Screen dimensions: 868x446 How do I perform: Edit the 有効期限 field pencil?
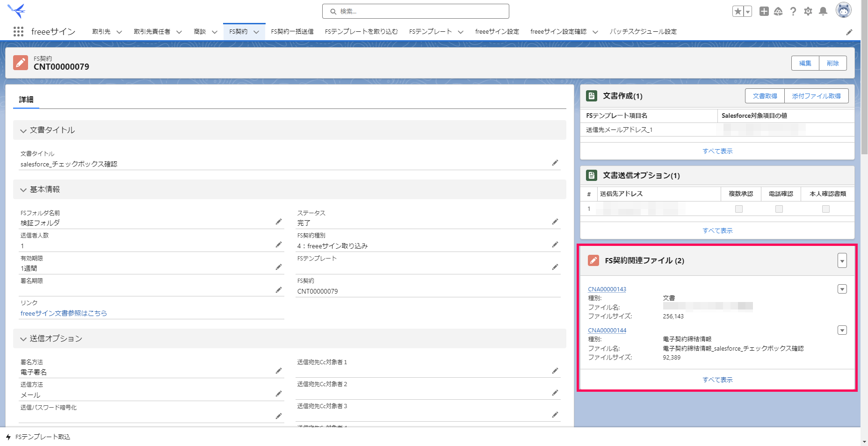(x=279, y=267)
